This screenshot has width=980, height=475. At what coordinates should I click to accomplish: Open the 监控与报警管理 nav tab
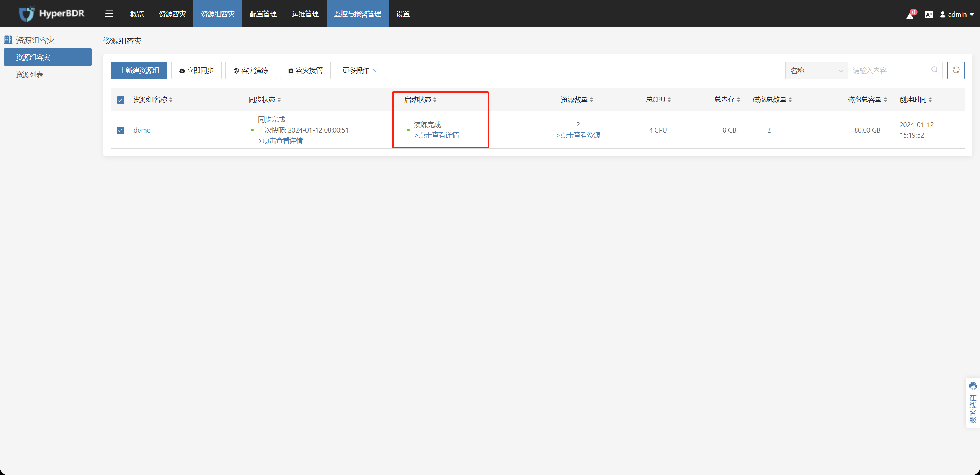click(x=358, y=14)
